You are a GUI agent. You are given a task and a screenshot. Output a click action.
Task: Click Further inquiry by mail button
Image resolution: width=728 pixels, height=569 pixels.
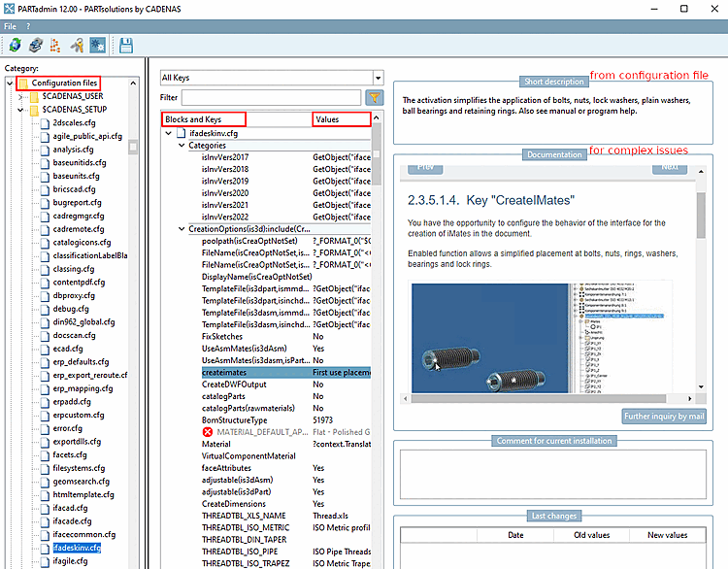tap(664, 417)
